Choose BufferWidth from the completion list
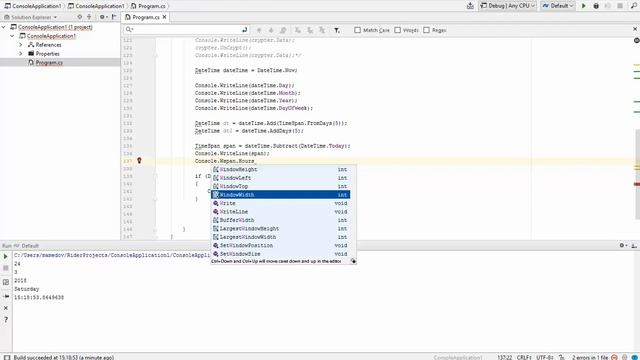Image resolution: width=640 pixels, height=360 pixels. point(280,220)
